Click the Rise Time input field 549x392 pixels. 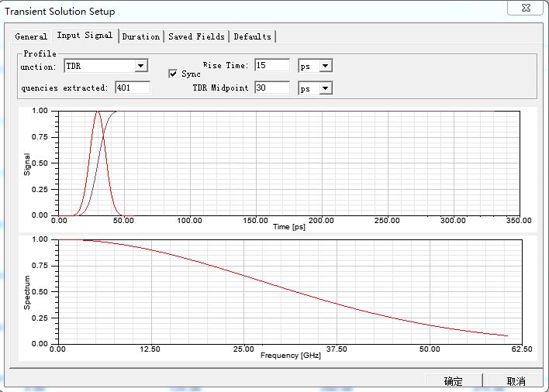click(x=272, y=65)
